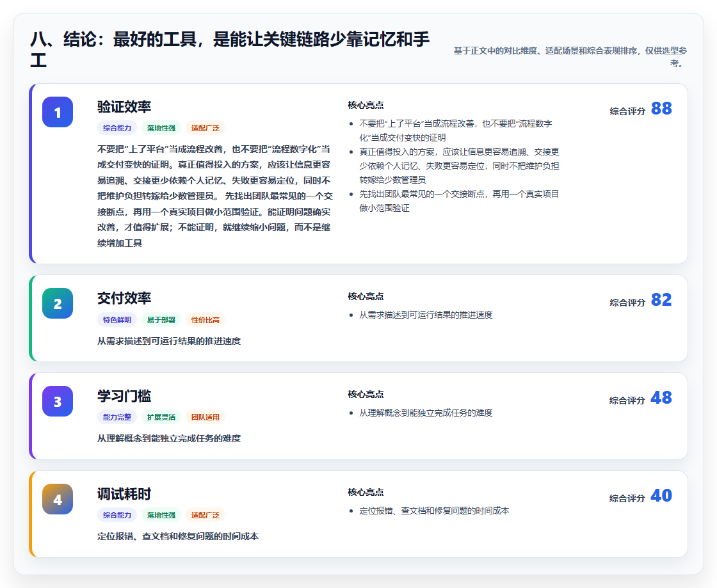The width and height of the screenshot is (717, 588).
Task: Click the score value 40
Action: (661, 495)
